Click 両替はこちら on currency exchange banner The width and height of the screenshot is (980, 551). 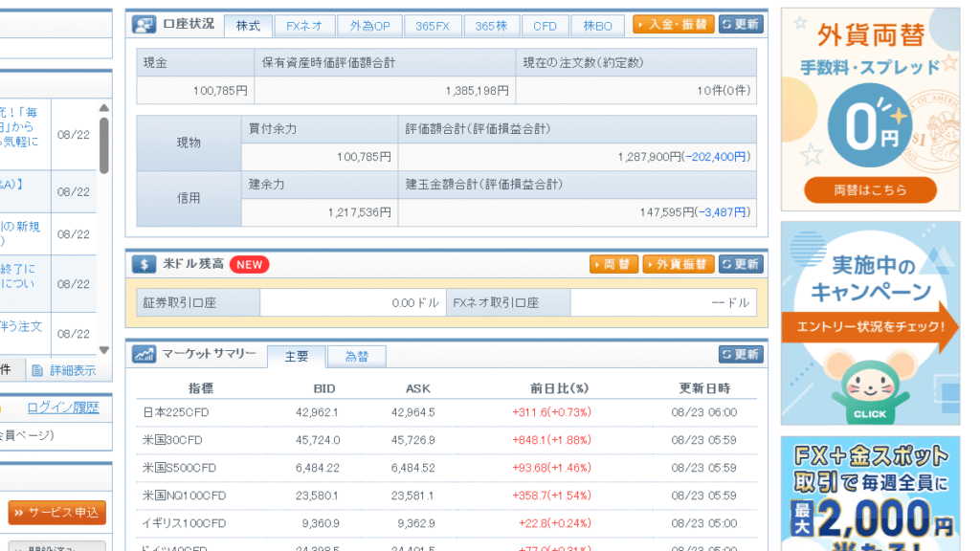(x=870, y=190)
